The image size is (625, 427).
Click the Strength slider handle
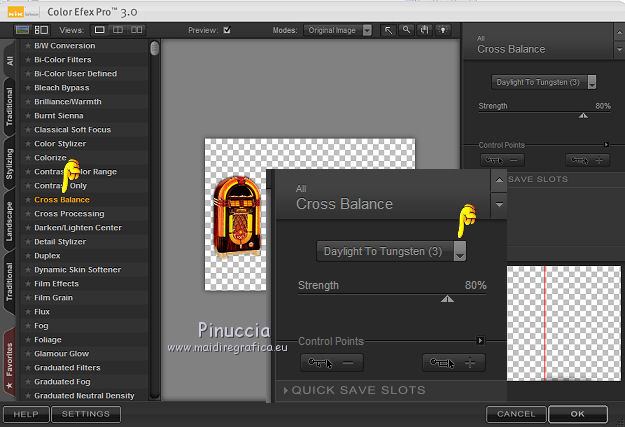click(x=447, y=298)
